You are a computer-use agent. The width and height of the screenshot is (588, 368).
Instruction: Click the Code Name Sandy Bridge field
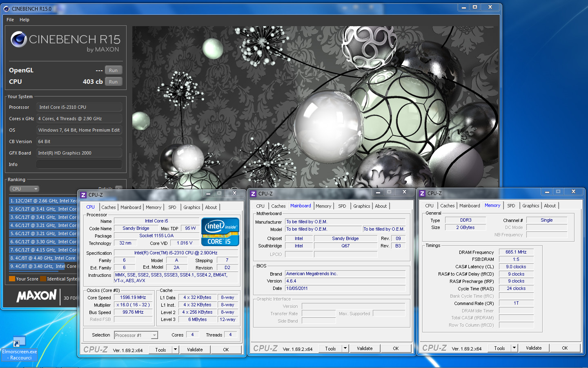[x=136, y=228]
